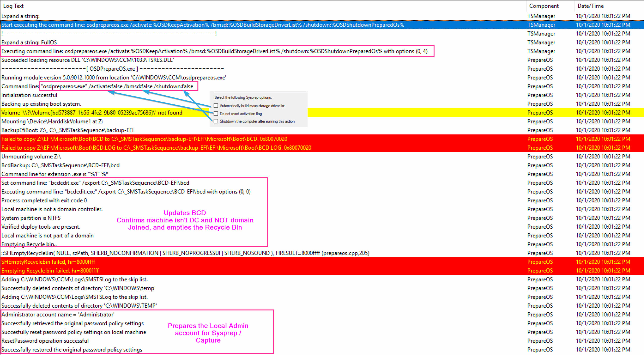This screenshot has height=355, width=644.
Task: Select 'Expand a string: FullOS' log line
Action: pos(29,43)
